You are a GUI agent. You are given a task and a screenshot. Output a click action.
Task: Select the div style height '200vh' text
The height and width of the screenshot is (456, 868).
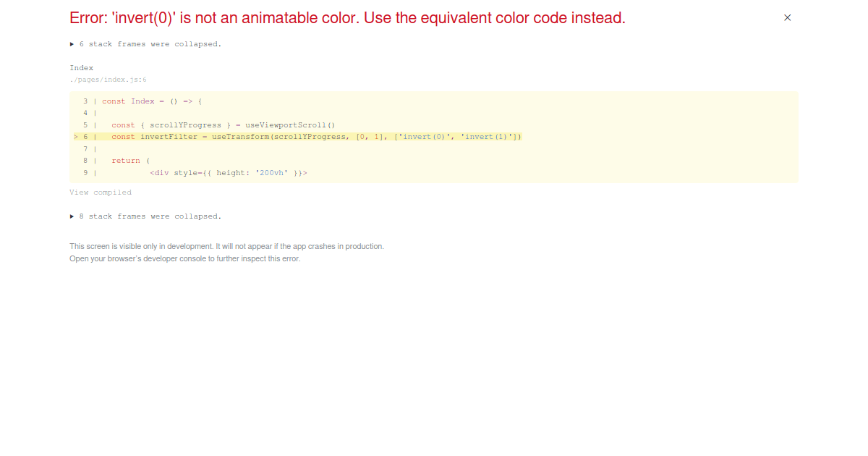pyautogui.click(x=275, y=172)
